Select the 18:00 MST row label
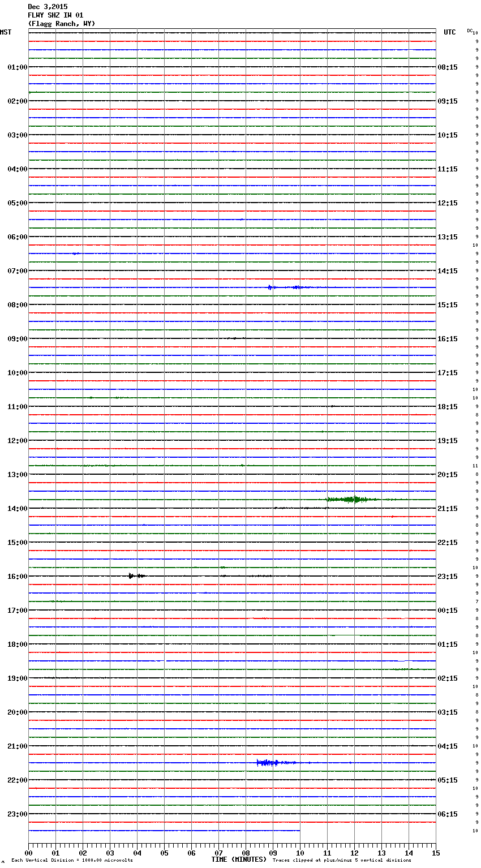 pos(18,644)
